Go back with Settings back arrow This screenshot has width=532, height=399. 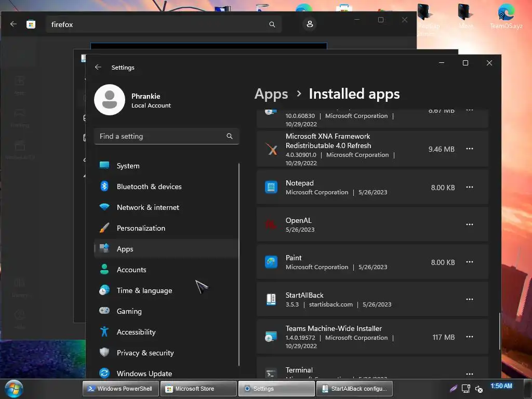[x=98, y=67]
